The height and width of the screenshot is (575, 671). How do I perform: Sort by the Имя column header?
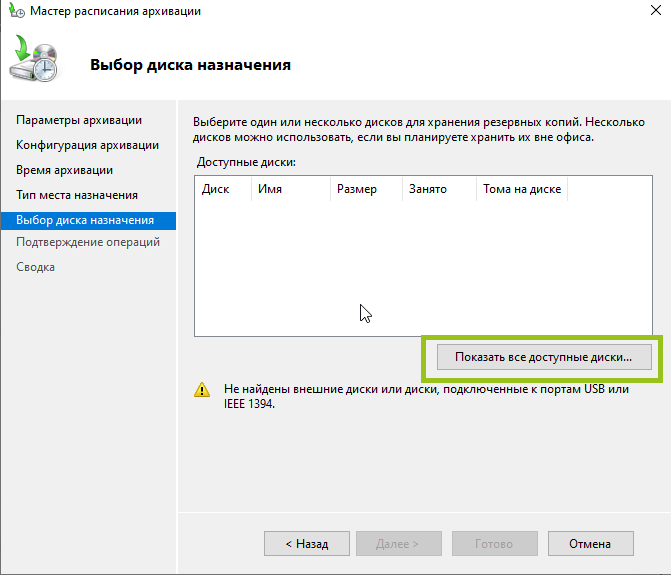291,189
